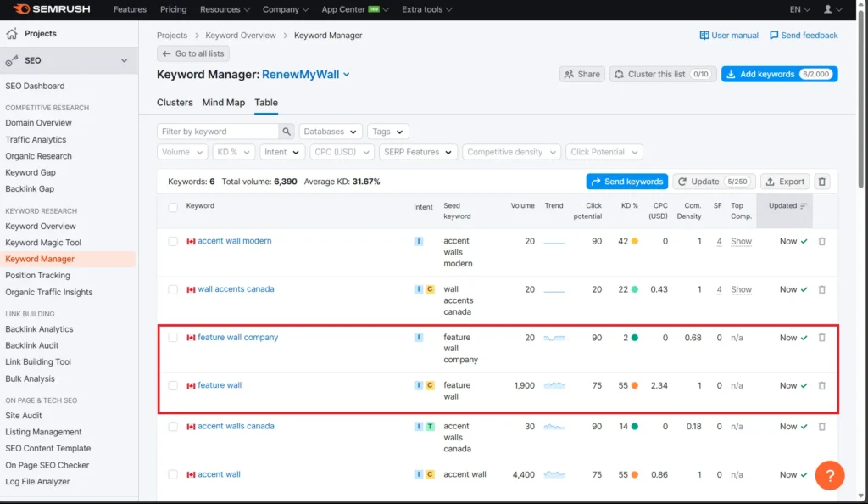This screenshot has height=504, width=868.
Task: Check the 'wall accents canada' row checkbox
Action: click(x=173, y=289)
